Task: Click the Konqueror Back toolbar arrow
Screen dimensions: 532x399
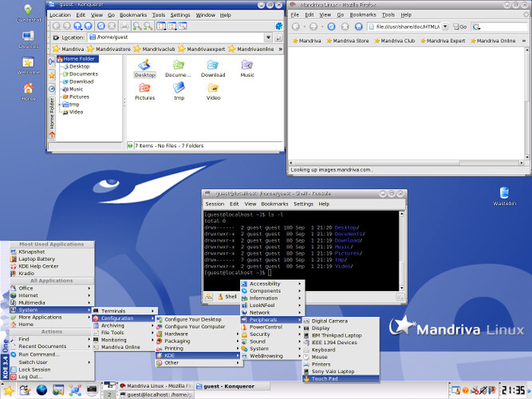Action: [57, 26]
